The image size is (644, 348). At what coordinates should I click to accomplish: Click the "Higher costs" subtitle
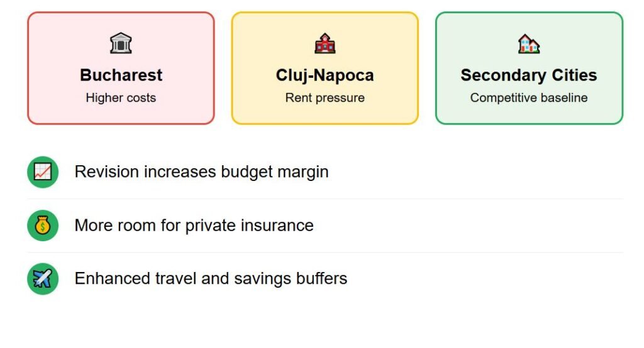(121, 98)
